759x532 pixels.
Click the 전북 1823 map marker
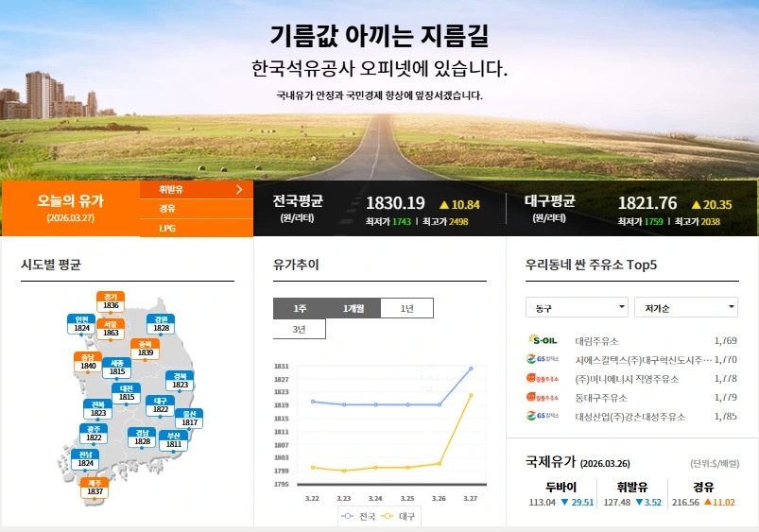pos(97,409)
